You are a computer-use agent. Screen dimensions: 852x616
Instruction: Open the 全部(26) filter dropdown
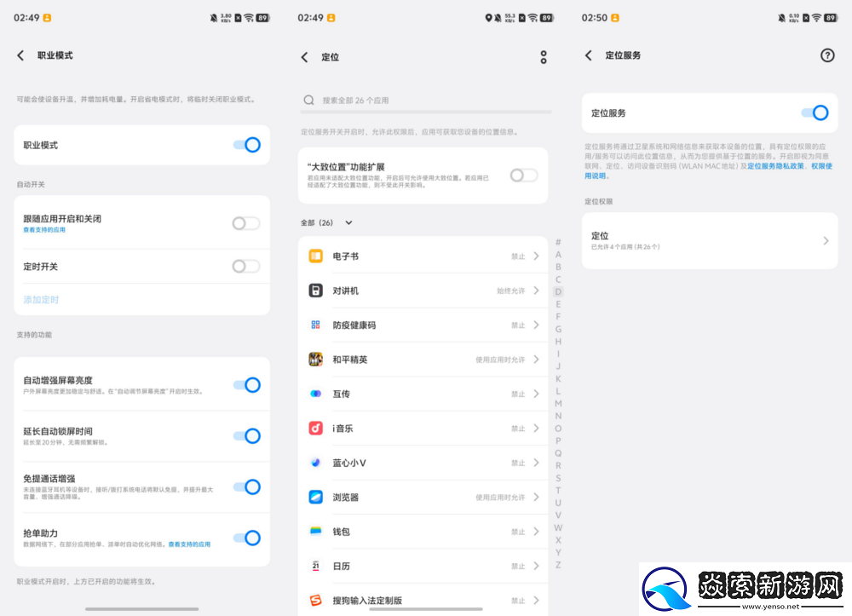click(x=351, y=222)
